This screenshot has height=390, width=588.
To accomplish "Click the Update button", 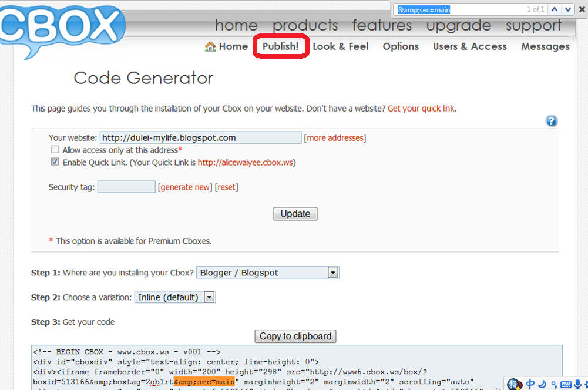I will tap(295, 214).
